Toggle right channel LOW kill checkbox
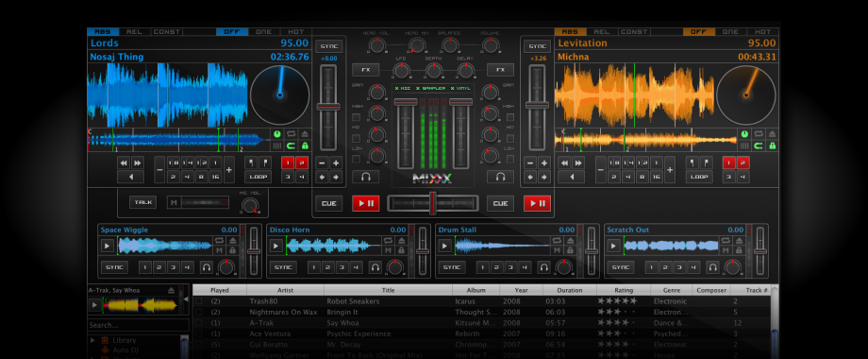 click(509, 159)
